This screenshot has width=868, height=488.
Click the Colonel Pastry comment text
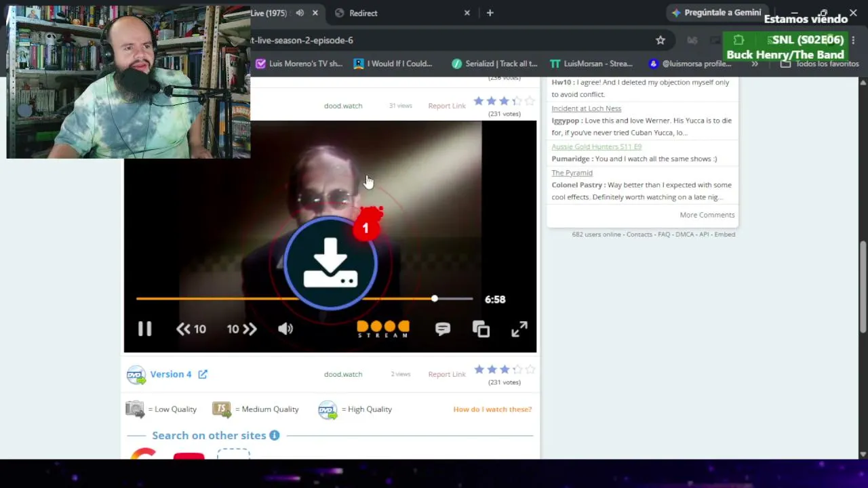pos(642,191)
